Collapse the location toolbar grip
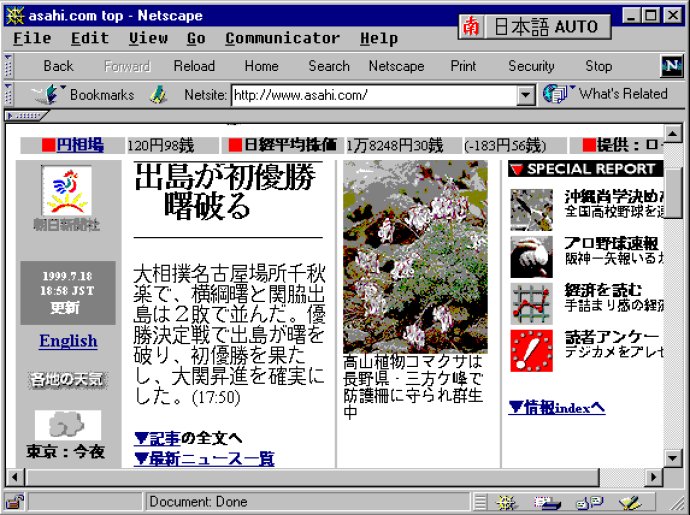 [x=8, y=94]
